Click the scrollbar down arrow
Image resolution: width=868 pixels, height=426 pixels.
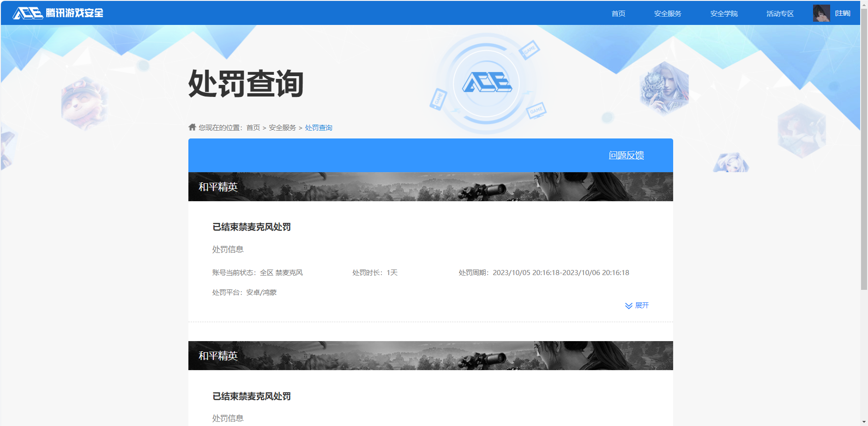(864, 422)
